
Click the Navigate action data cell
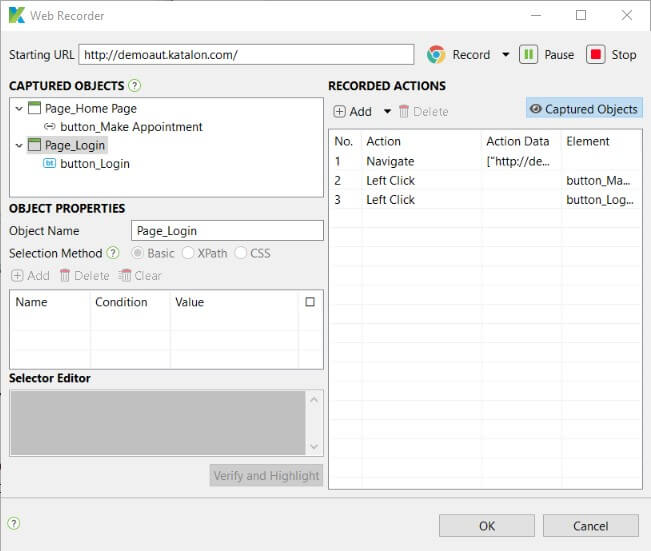tap(518, 161)
